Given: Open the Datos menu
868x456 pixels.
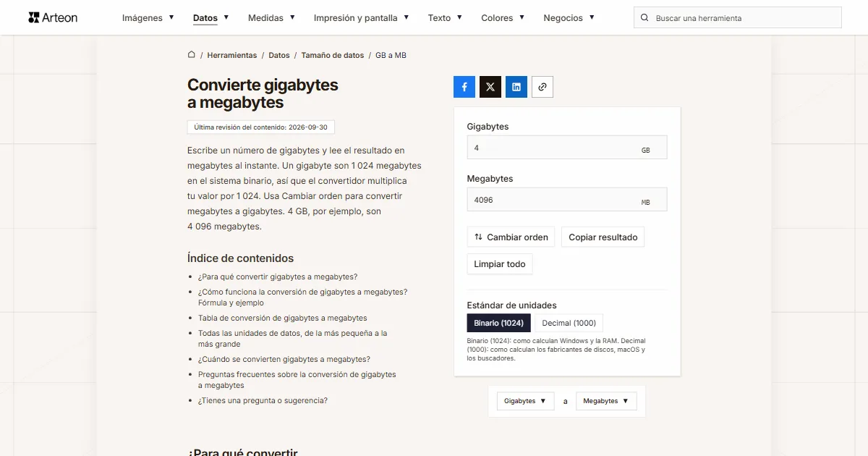Looking at the screenshot, I should 211,18.
